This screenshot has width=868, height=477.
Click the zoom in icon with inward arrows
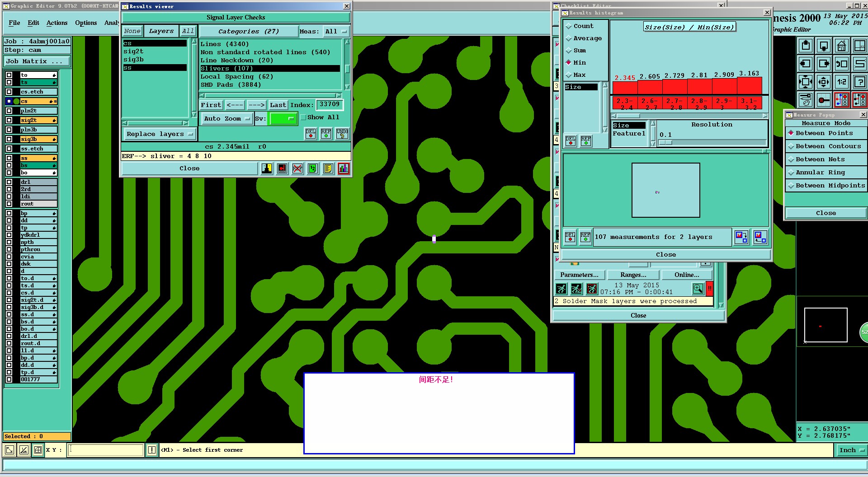(806, 82)
